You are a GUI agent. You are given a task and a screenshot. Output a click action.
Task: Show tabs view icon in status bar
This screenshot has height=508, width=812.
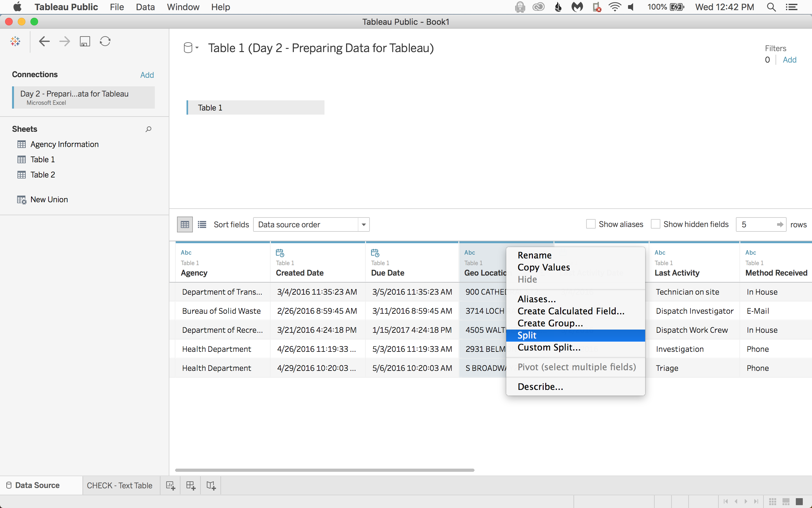point(799,501)
